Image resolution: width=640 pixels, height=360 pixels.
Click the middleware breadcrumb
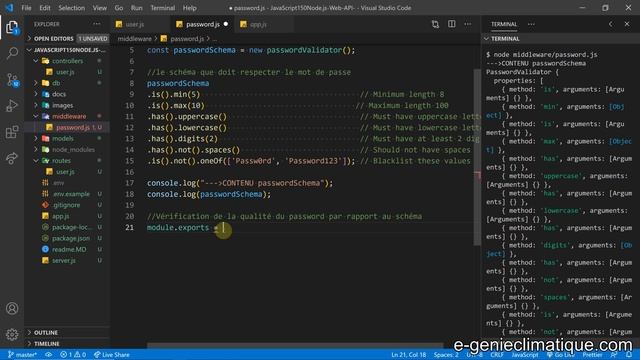135,38
